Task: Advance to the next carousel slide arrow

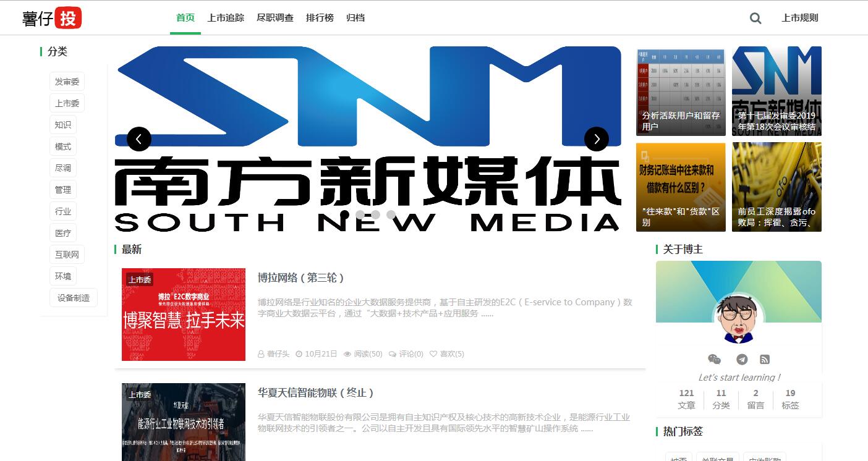Action: tap(597, 139)
